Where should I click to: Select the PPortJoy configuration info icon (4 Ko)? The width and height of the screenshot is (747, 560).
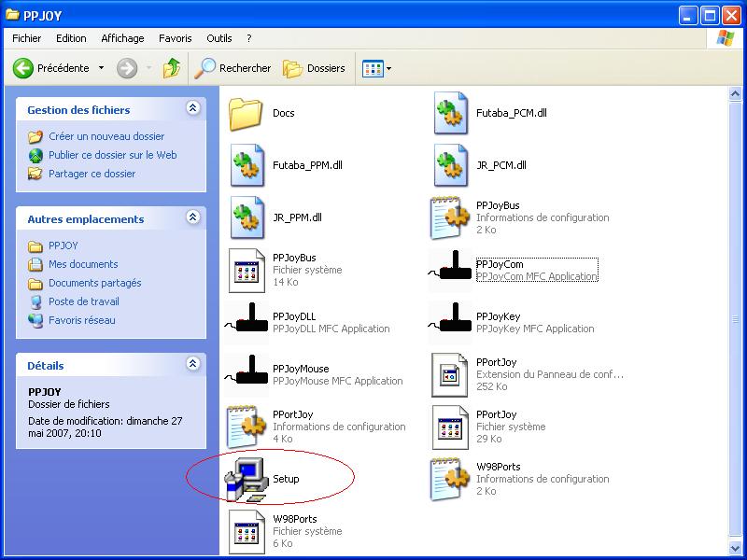pyautogui.click(x=247, y=427)
